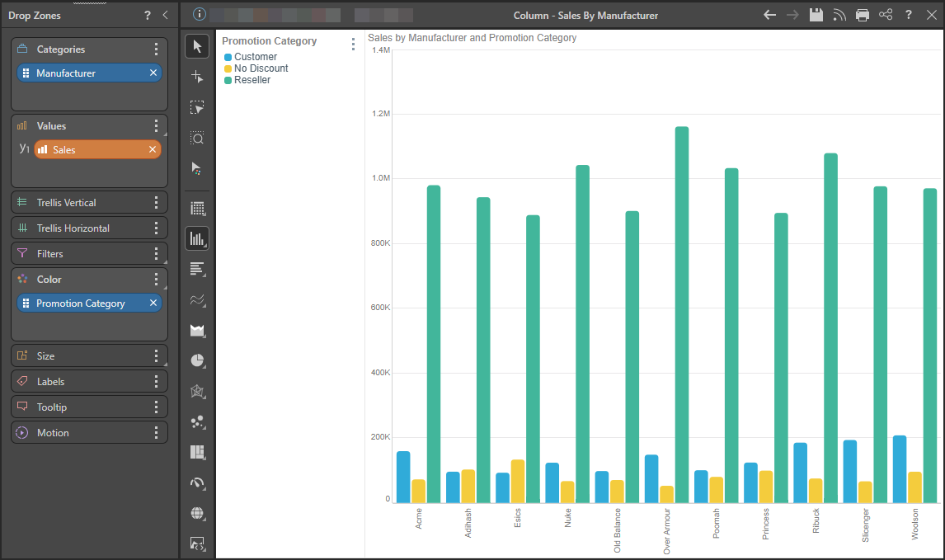This screenshot has width=945, height=560.
Task: Open Categories zone options menu
Action: 156,49
